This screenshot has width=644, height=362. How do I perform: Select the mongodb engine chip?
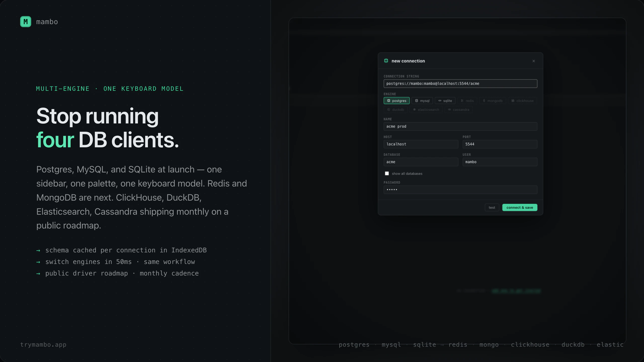tap(493, 101)
